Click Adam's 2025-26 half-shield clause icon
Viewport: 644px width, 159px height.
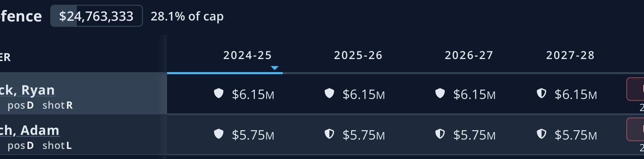(329, 134)
